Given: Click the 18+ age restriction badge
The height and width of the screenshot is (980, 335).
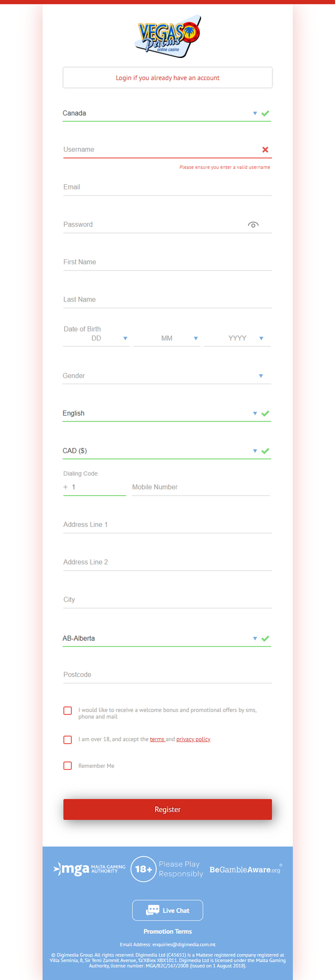Looking at the screenshot, I should [x=144, y=869].
